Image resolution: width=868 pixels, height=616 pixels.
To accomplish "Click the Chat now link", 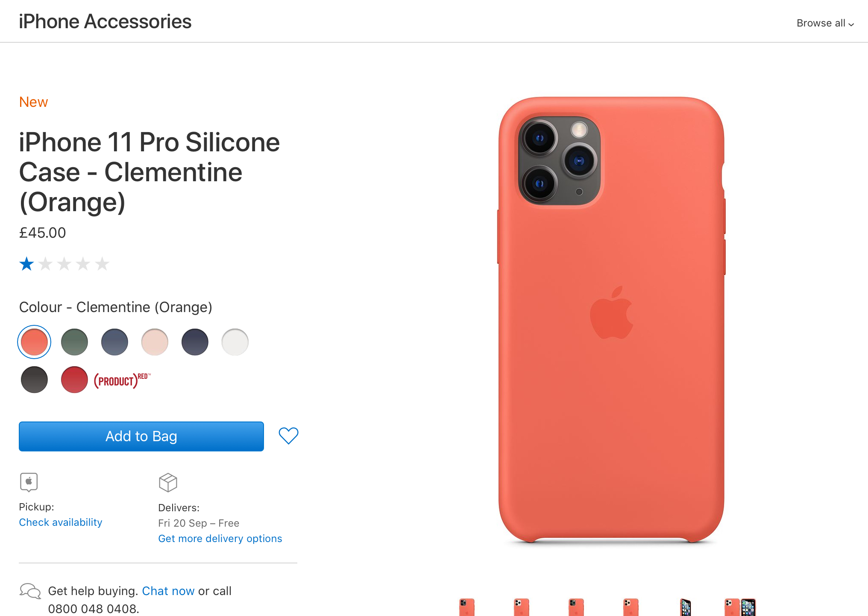I will [x=168, y=591].
